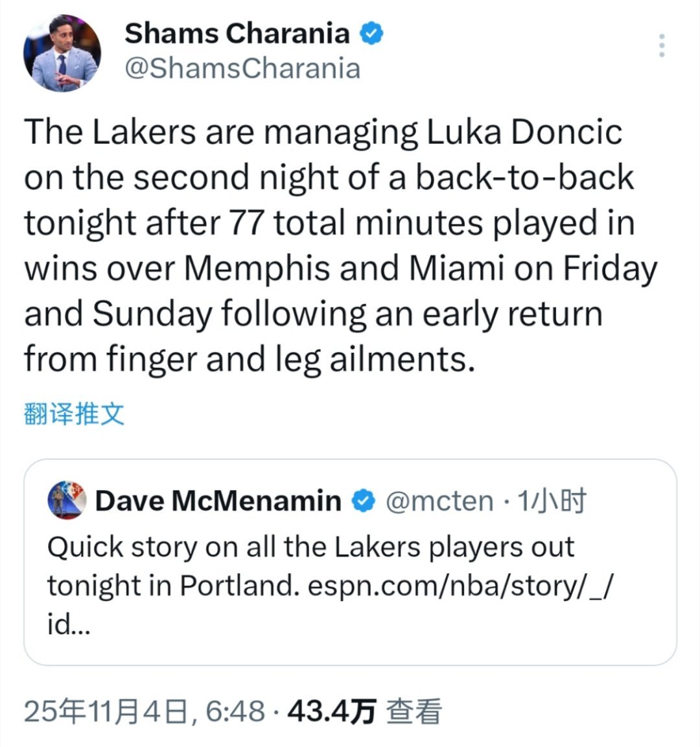Click the Shams Charania display name

click(x=237, y=34)
